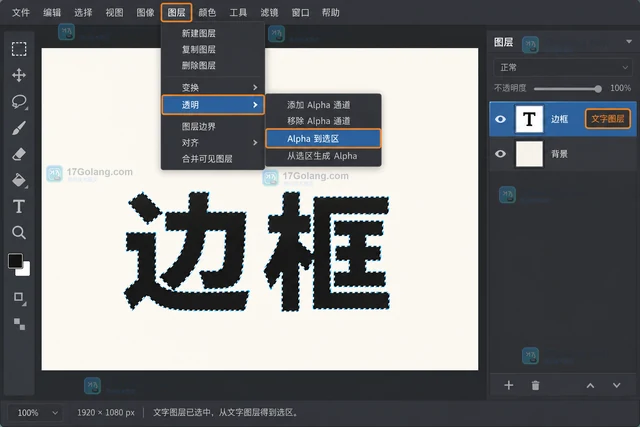
Task: Add a new layer with plus icon
Action: (x=509, y=385)
